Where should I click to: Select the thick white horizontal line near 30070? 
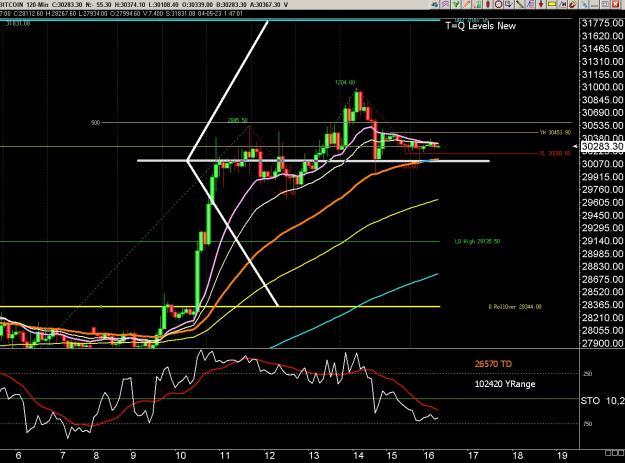313,161
